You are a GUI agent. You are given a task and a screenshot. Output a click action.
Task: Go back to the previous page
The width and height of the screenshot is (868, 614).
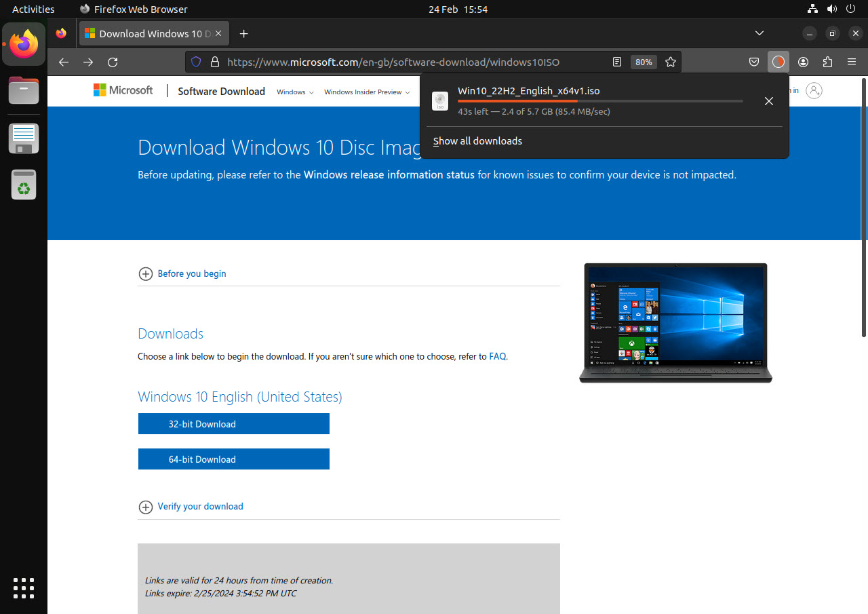pos(63,62)
